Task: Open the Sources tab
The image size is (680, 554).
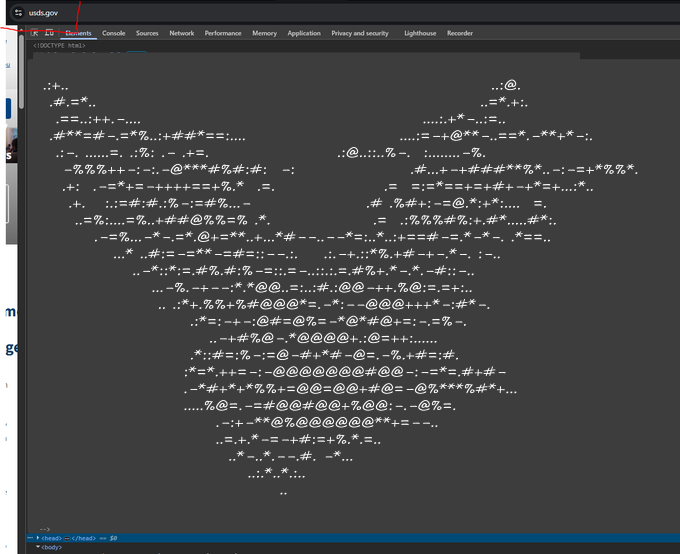Action: tap(147, 33)
